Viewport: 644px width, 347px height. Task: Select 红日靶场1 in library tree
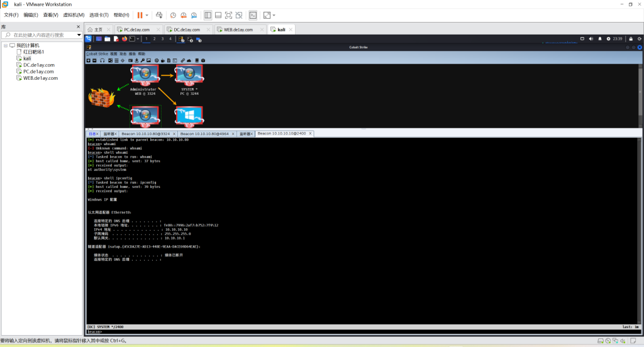coord(33,52)
